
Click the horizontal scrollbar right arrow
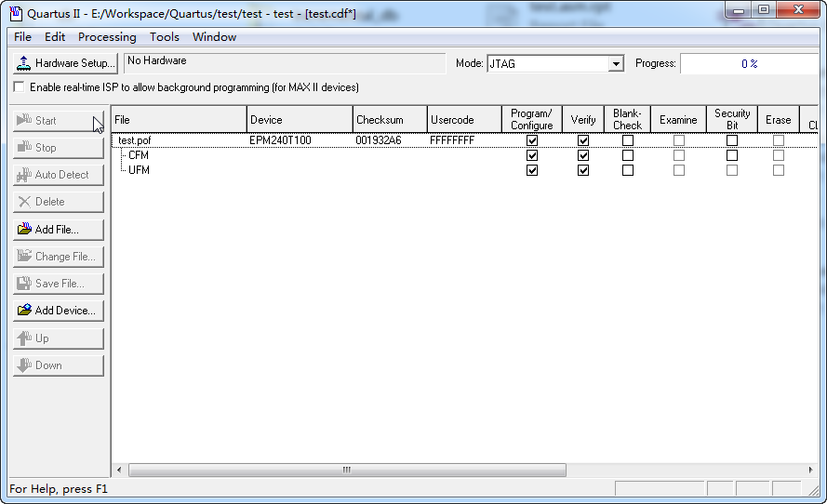pyautogui.click(x=810, y=470)
